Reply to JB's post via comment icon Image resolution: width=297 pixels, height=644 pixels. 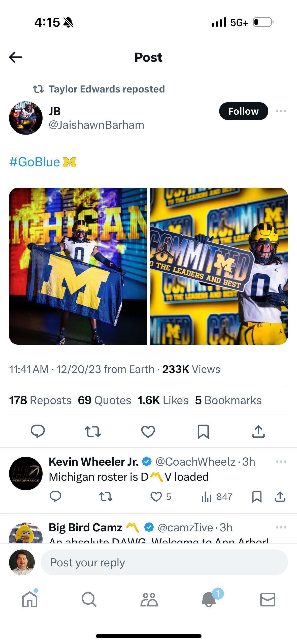click(x=38, y=431)
